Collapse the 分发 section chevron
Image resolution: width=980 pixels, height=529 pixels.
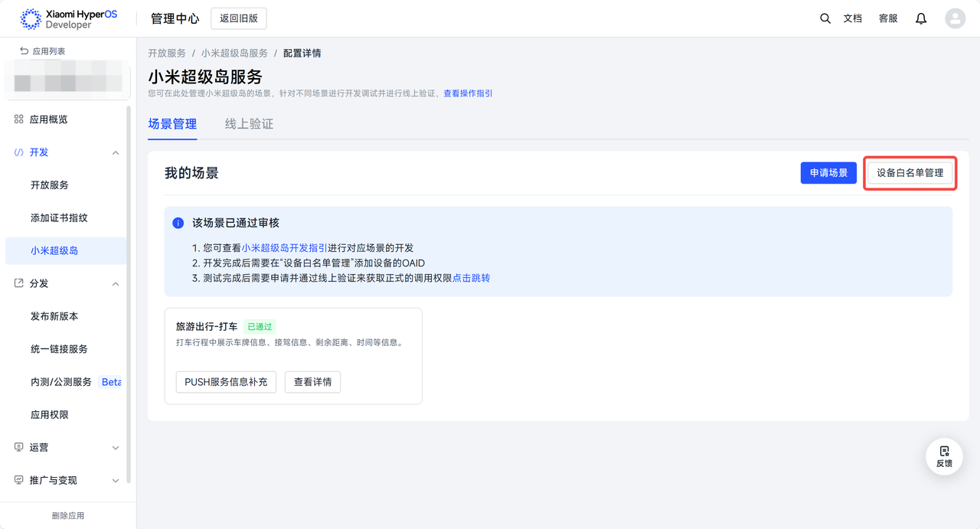click(x=116, y=284)
